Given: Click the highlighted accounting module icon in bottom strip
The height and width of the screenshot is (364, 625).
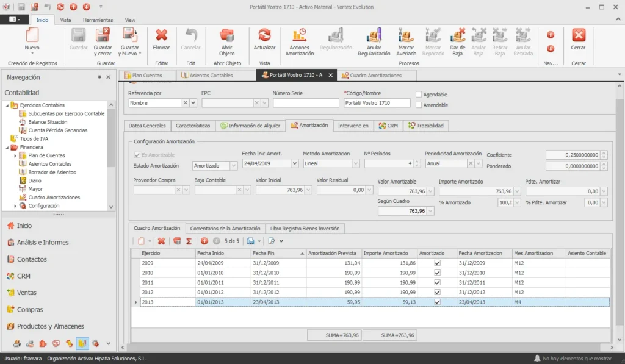Looking at the screenshot, I should (82, 343).
